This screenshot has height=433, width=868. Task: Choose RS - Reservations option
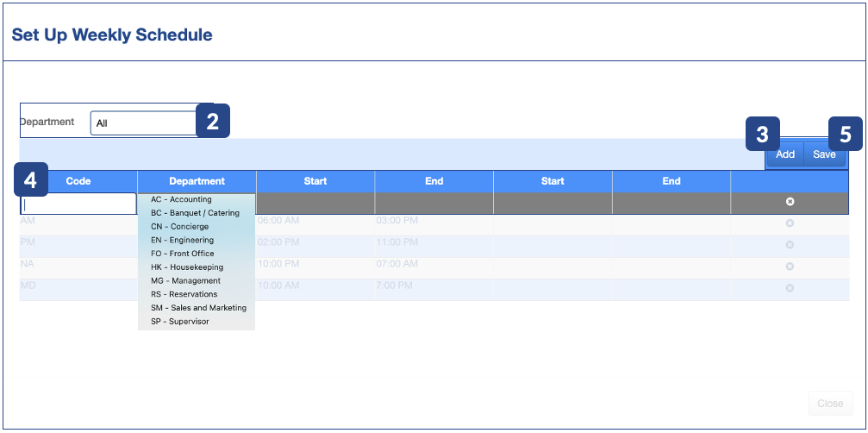[184, 294]
